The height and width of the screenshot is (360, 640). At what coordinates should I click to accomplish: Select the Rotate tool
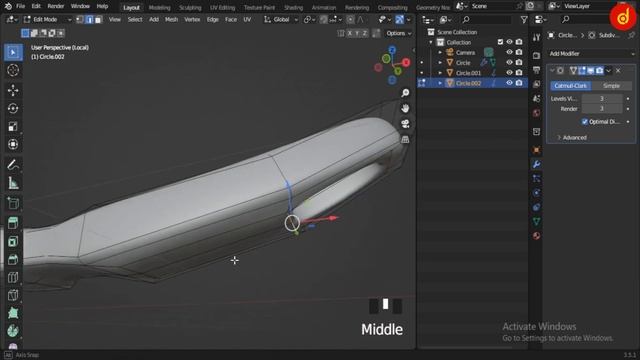[13, 108]
